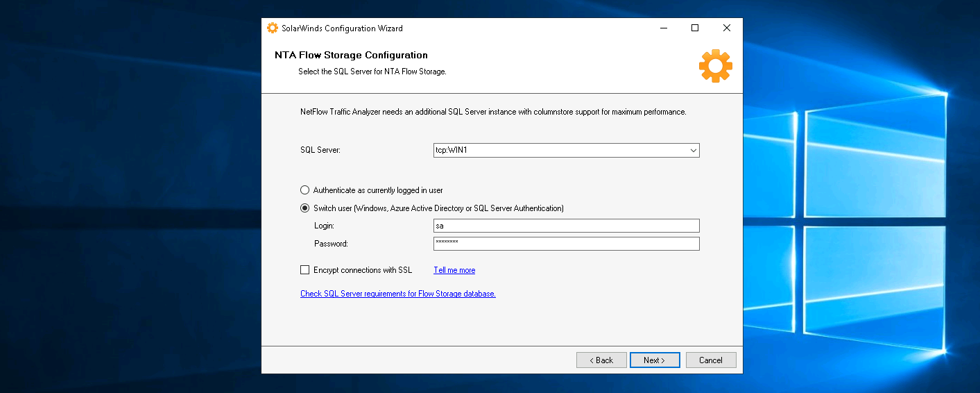
Task: Click the SolarWinds gear icon in title bar
Action: point(273,28)
